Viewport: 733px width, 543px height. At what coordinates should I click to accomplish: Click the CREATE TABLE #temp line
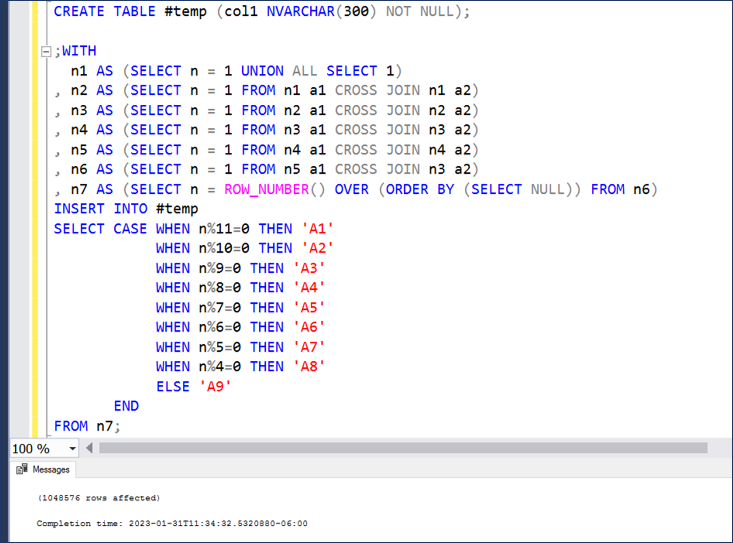(x=262, y=11)
